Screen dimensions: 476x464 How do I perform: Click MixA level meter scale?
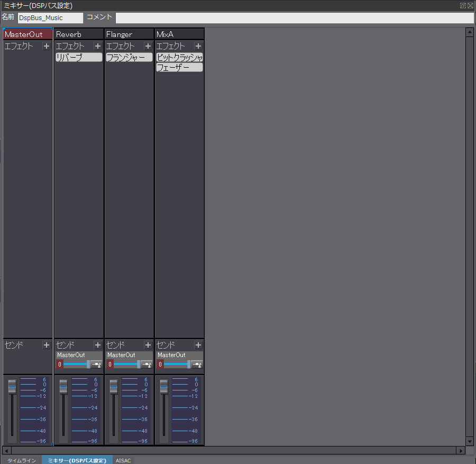(185, 410)
